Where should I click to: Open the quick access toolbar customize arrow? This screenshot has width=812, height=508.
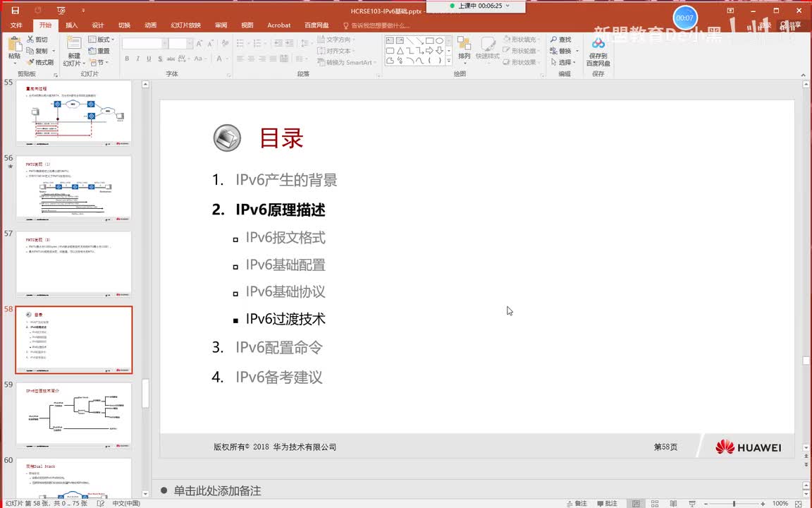83,10
